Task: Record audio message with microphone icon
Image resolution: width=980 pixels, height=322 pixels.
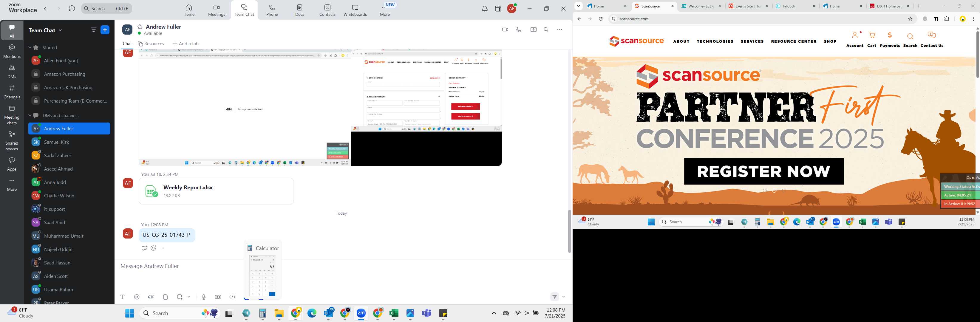Action: coord(204,297)
